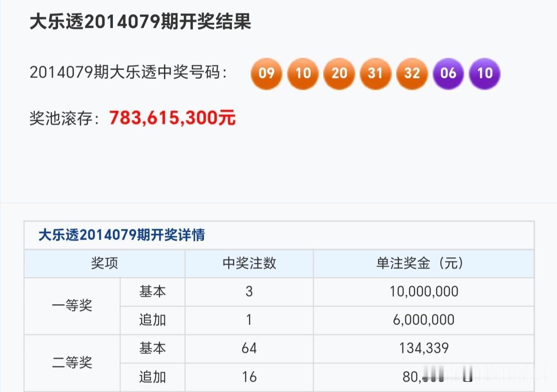The image size is (557, 392).
Task: Click the 中奖注数 column header
Action: [x=249, y=263]
